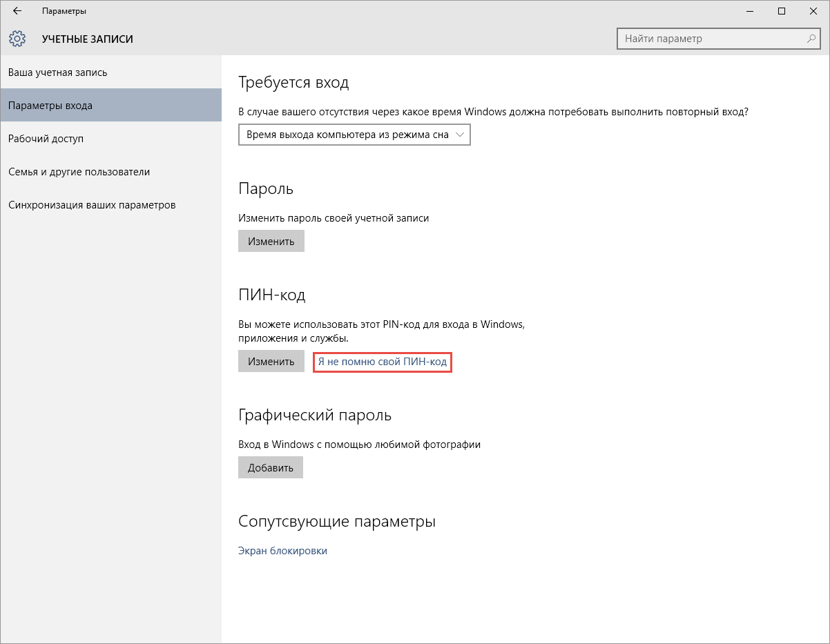Click the "Графический пароль" heading
This screenshot has height=644, width=830.
pyautogui.click(x=315, y=416)
